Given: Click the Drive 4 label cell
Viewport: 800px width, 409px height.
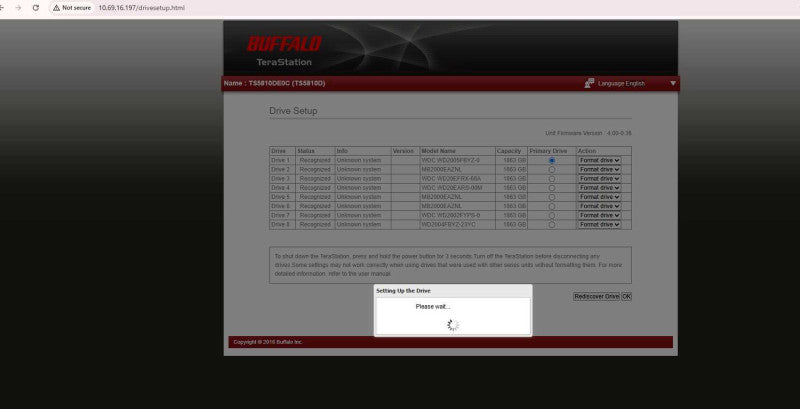Looking at the screenshot, I should click(280, 188).
